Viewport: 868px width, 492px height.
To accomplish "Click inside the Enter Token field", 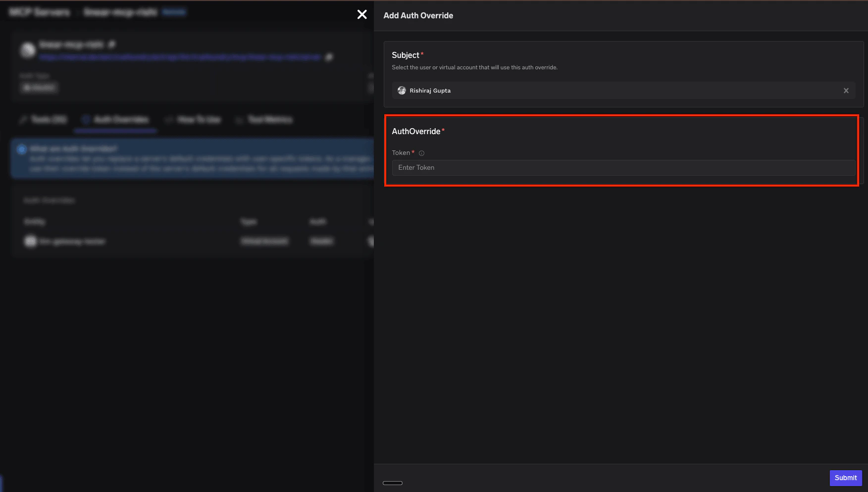I will (623, 168).
